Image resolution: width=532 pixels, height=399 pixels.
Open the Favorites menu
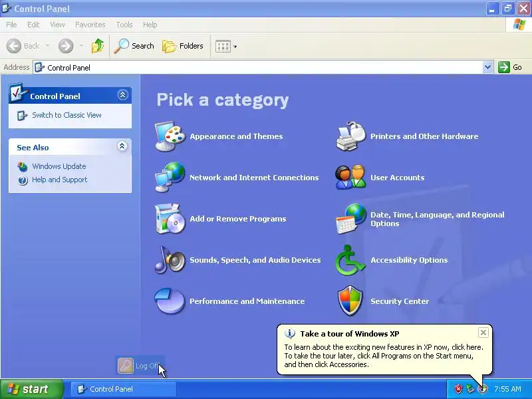90,25
